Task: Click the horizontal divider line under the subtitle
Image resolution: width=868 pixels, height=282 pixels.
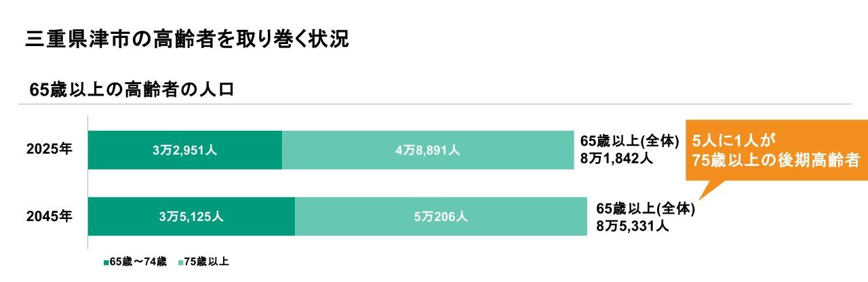Action: 434,104
